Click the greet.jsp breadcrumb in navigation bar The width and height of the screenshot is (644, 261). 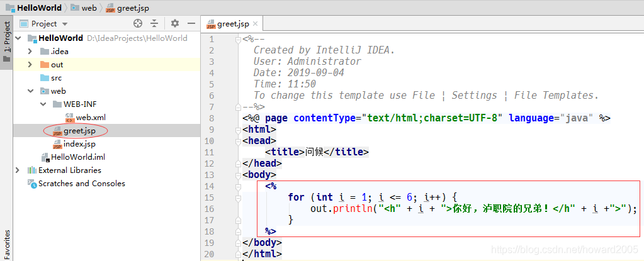click(x=127, y=8)
